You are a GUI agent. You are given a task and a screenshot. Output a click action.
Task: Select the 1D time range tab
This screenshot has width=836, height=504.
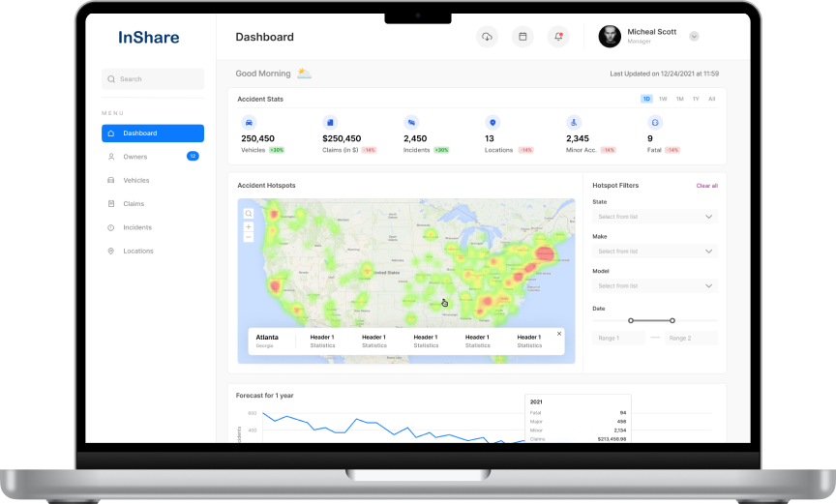(646, 99)
